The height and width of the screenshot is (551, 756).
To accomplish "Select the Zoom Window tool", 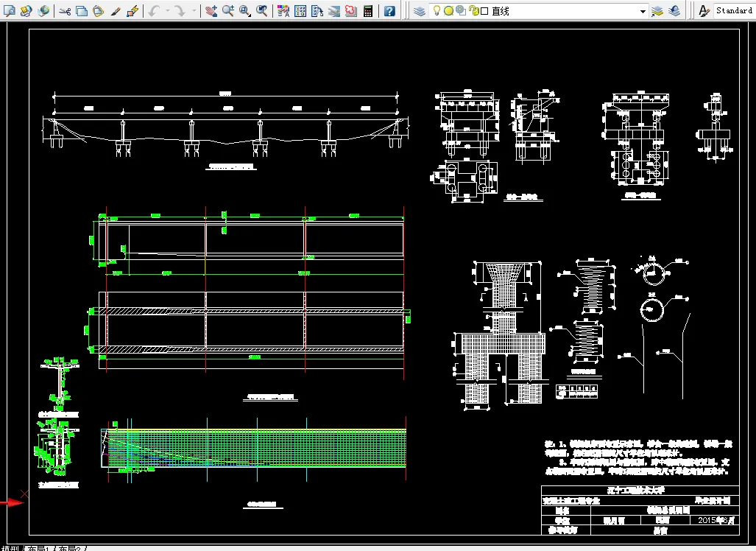I will [245, 10].
